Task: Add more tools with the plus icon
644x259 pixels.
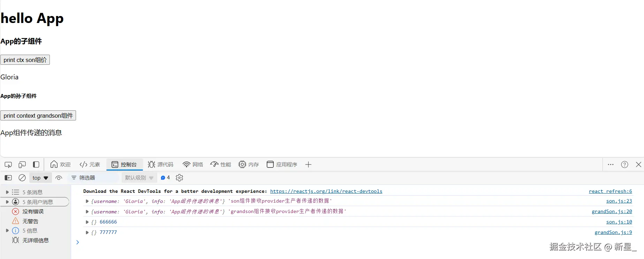Action: point(308,165)
